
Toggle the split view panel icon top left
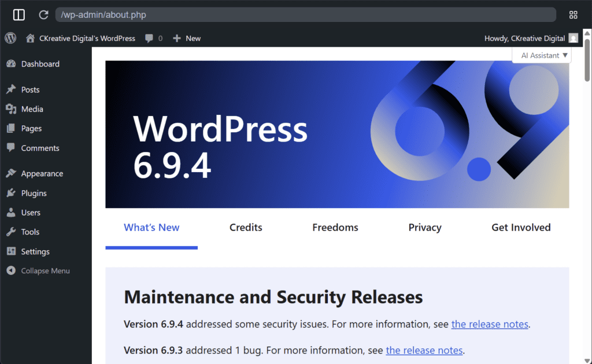[x=18, y=14]
